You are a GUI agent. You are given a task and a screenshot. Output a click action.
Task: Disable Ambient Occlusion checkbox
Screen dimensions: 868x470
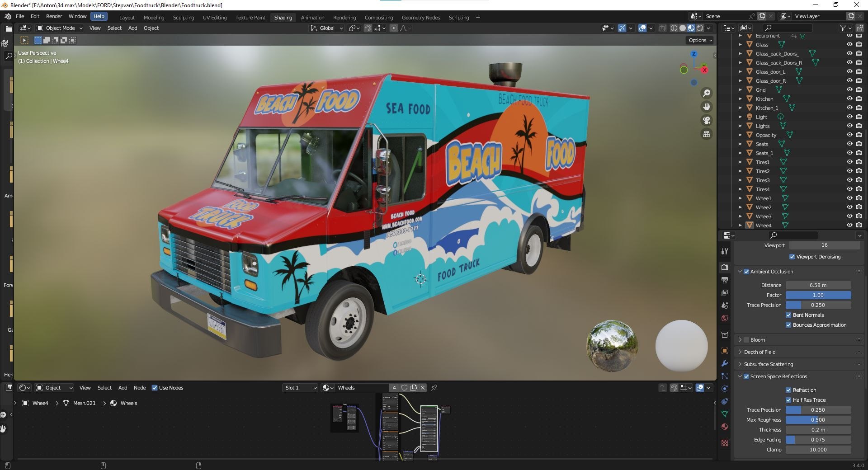[x=746, y=272]
